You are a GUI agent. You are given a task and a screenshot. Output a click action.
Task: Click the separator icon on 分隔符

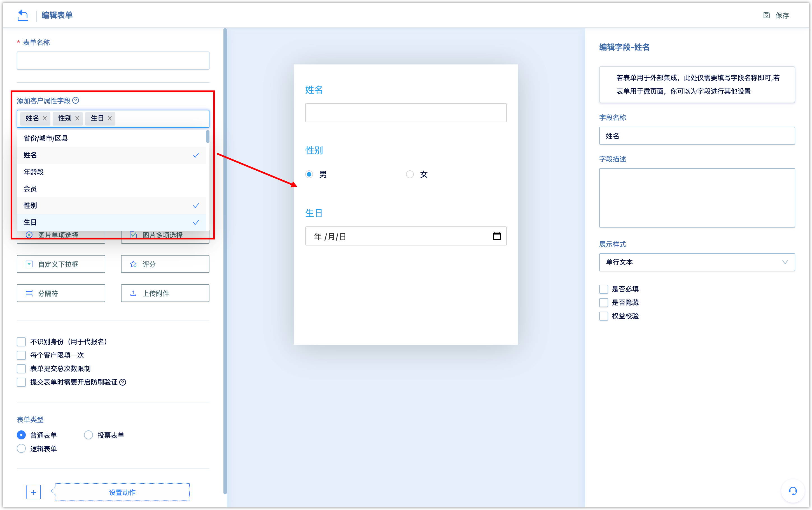[29, 293]
